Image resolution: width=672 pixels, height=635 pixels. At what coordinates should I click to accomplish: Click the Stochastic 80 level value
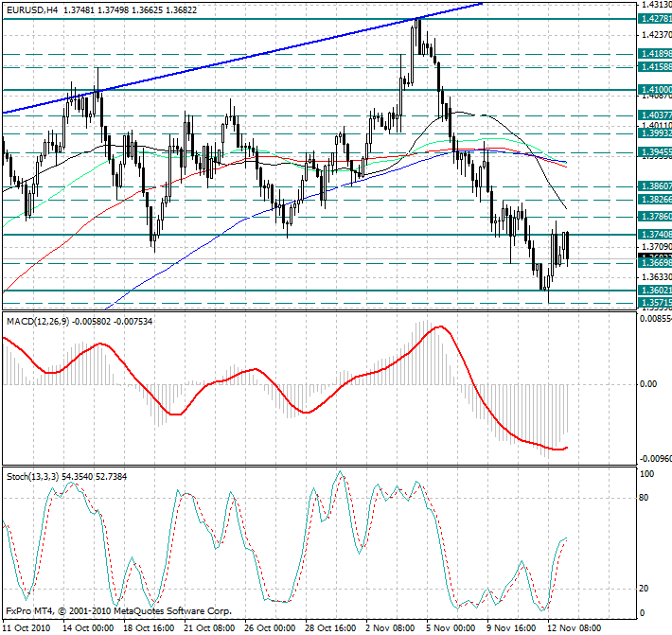(644, 498)
